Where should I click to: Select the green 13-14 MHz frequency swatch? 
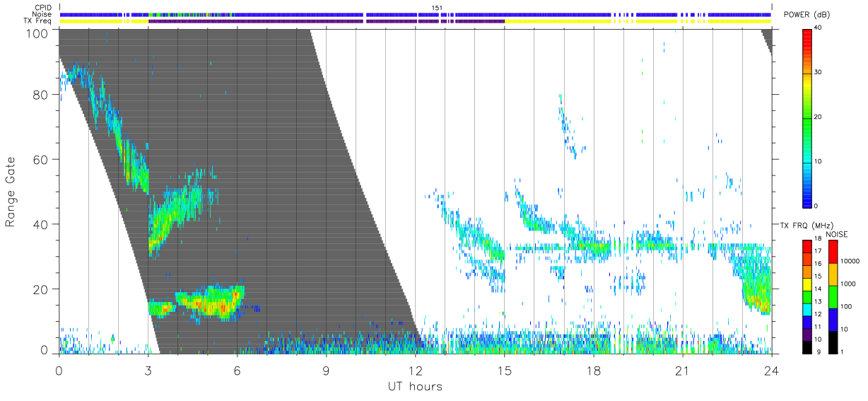(x=807, y=296)
